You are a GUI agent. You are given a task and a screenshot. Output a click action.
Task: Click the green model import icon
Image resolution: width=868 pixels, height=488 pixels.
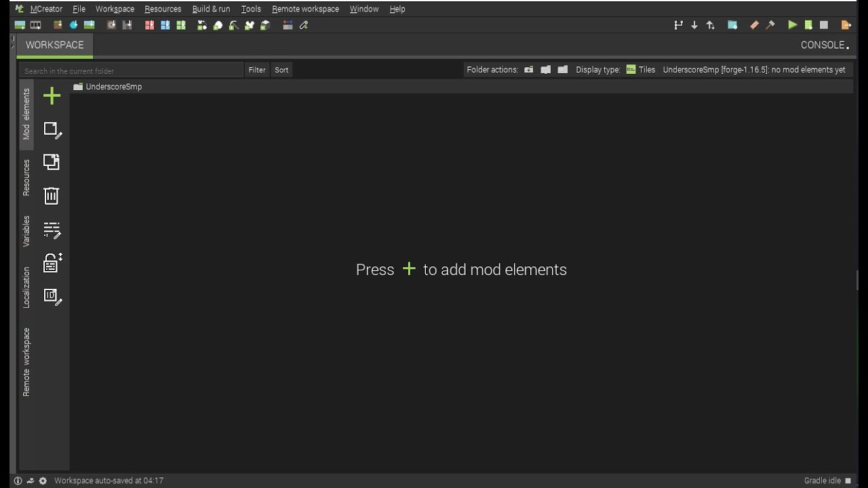tap(181, 25)
